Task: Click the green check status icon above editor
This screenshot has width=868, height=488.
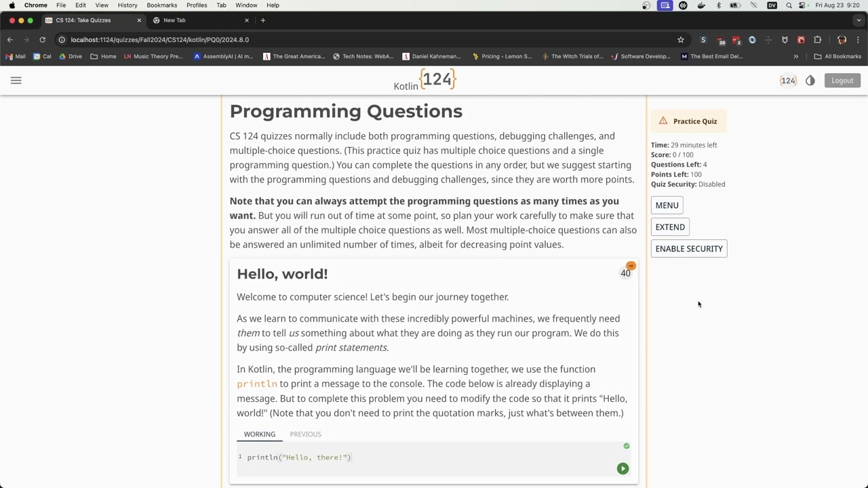Action: tap(627, 446)
